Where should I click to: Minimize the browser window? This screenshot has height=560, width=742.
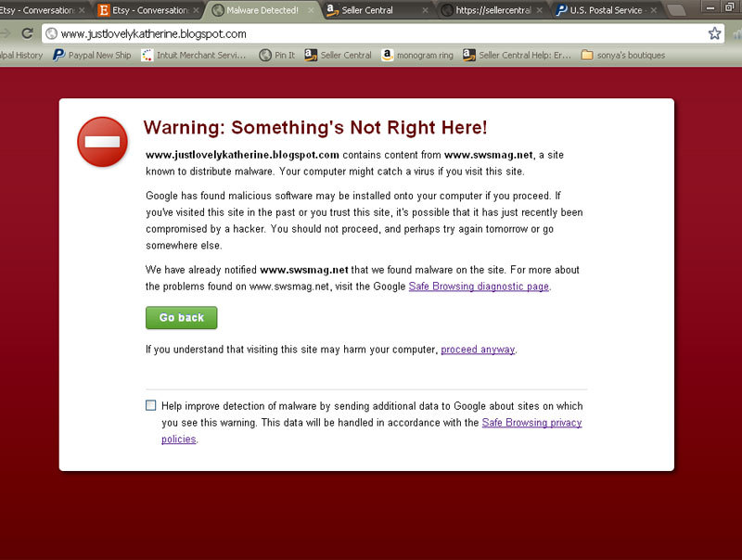710,6
